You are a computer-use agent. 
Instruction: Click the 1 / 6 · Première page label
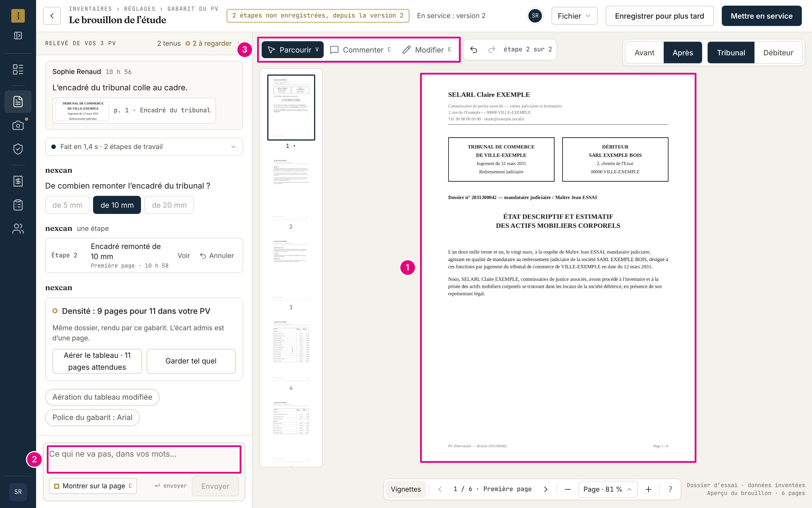492,489
